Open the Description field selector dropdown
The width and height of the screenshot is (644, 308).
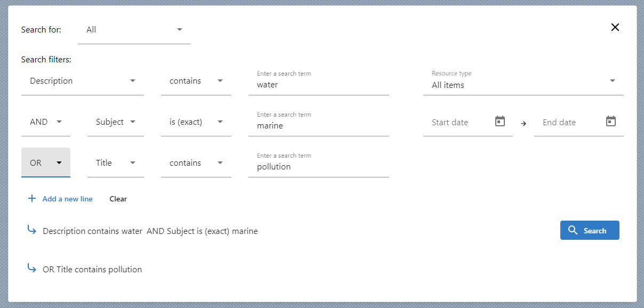(x=83, y=81)
